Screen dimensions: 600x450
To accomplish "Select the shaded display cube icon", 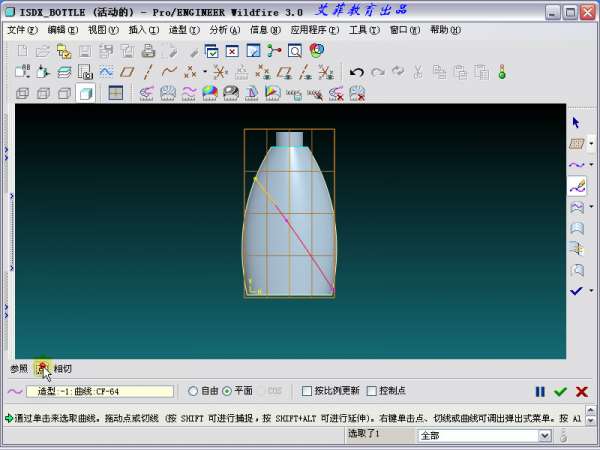I will 85,93.
